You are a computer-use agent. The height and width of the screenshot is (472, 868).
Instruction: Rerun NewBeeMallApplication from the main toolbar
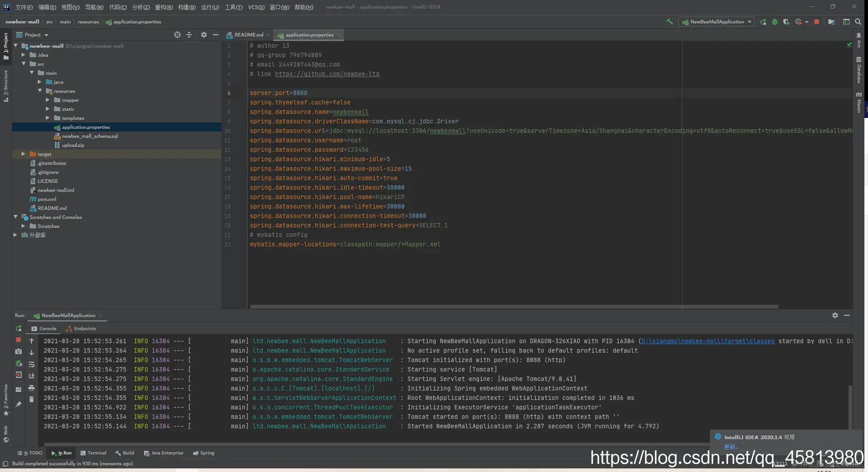(763, 22)
